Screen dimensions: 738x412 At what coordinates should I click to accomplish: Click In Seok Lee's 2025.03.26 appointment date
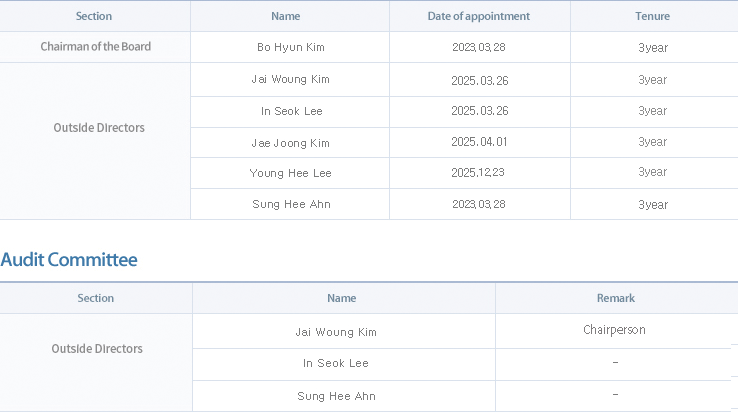coord(479,111)
